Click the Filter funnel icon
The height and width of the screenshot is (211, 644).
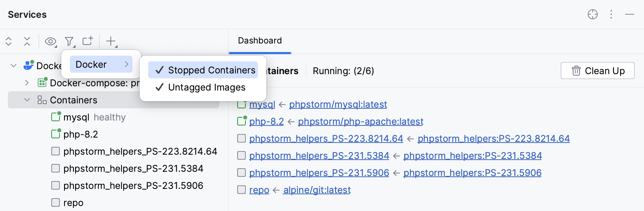[69, 41]
